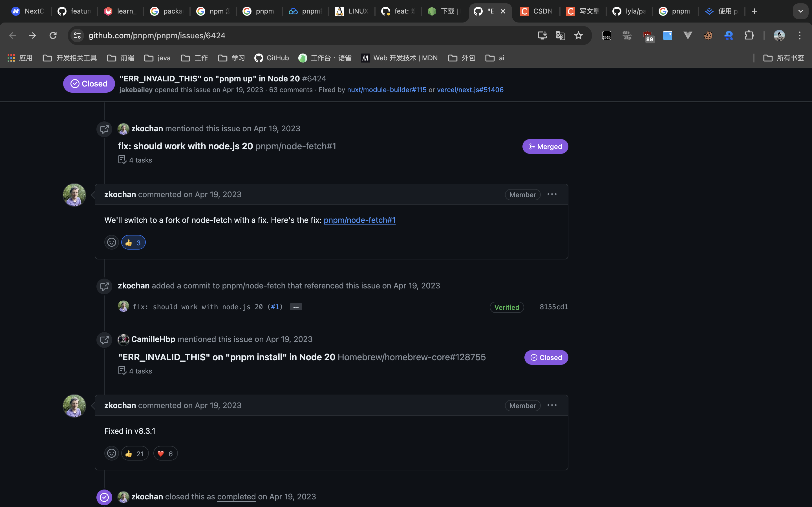Add an emoji reaction with the smiley icon
The image size is (812, 507).
click(111, 242)
